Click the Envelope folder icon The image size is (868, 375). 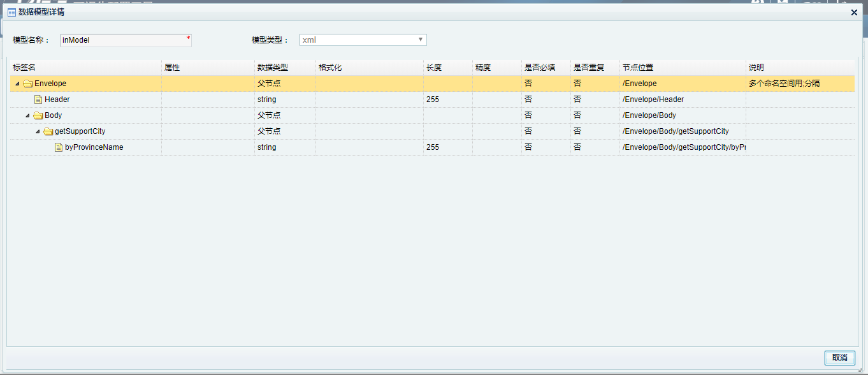tap(27, 84)
